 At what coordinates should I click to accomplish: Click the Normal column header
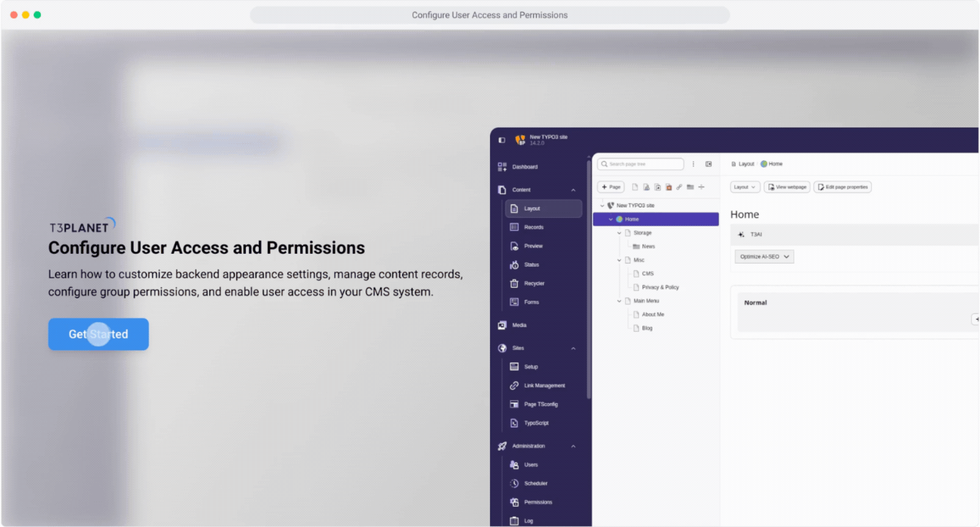click(755, 303)
